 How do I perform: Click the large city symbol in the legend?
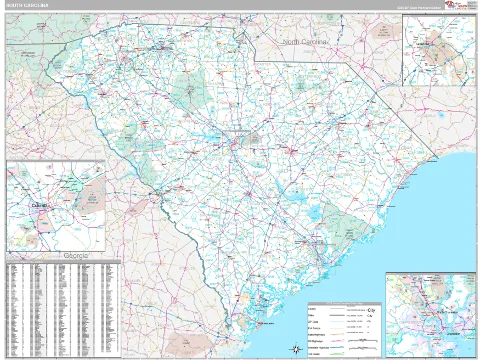pyautogui.click(x=371, y=310)
